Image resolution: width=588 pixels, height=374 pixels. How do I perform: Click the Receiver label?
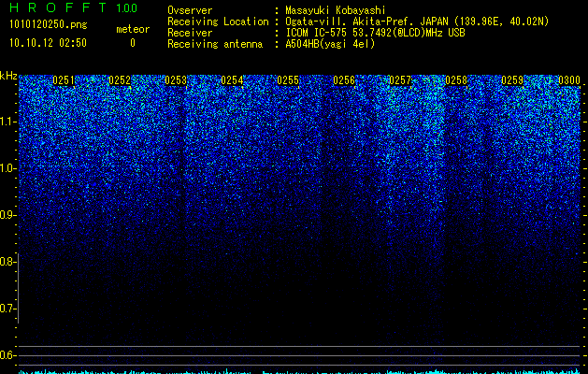tap(190, 33)
